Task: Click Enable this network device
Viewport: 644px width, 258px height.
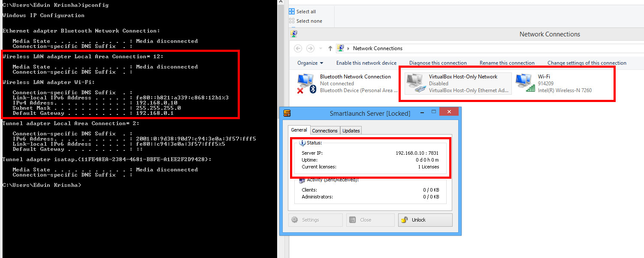Action: pos(366,63)
